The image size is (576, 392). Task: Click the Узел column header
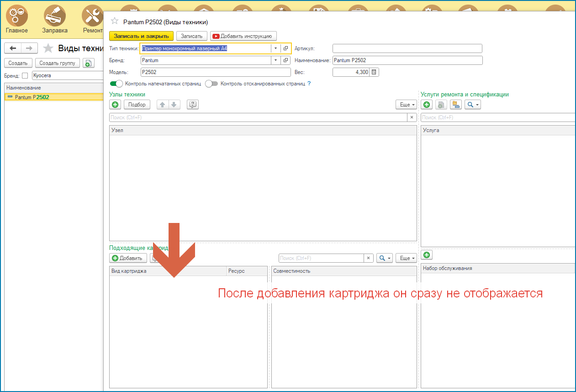coord(263,130)
